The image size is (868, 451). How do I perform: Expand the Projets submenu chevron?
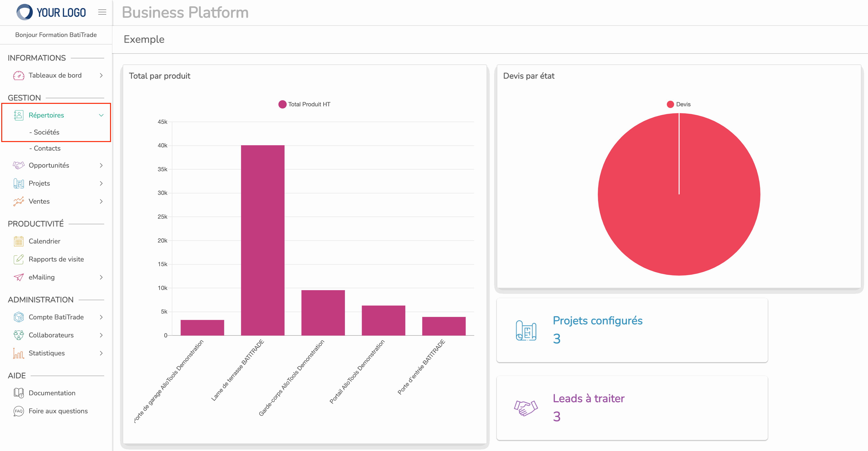pyautogui.click(x=101, y=183)
